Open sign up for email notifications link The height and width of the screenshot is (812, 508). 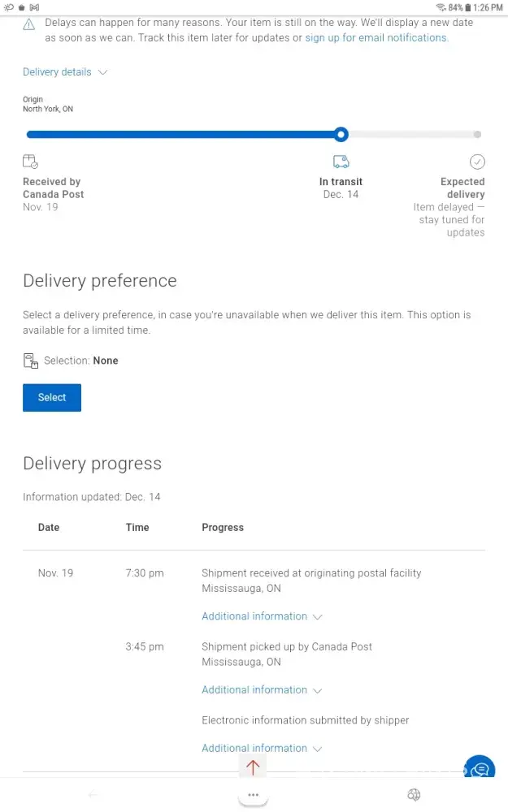376,38
